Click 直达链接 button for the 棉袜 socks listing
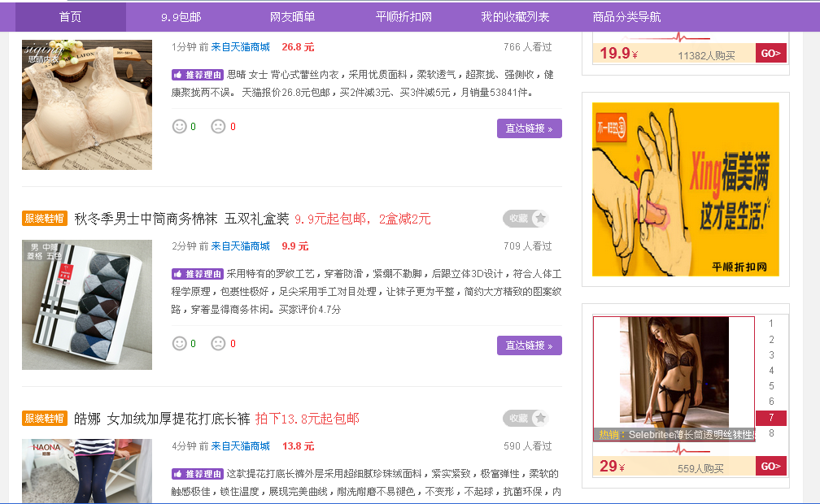The width and height of the screenshot is (820, 504). point(530,345)
